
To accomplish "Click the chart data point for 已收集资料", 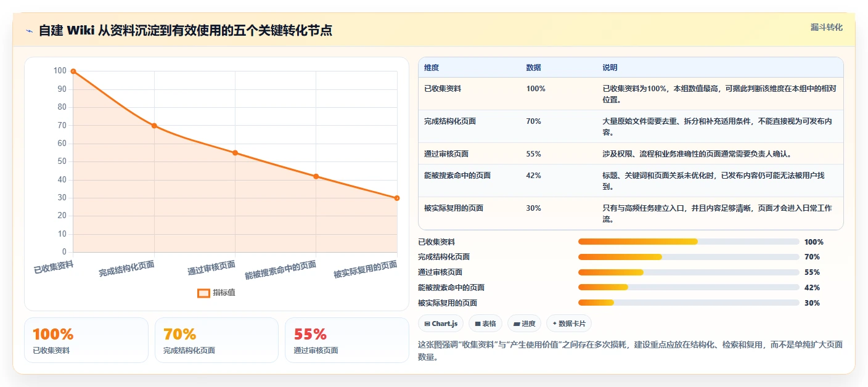I will coord(73,71).
